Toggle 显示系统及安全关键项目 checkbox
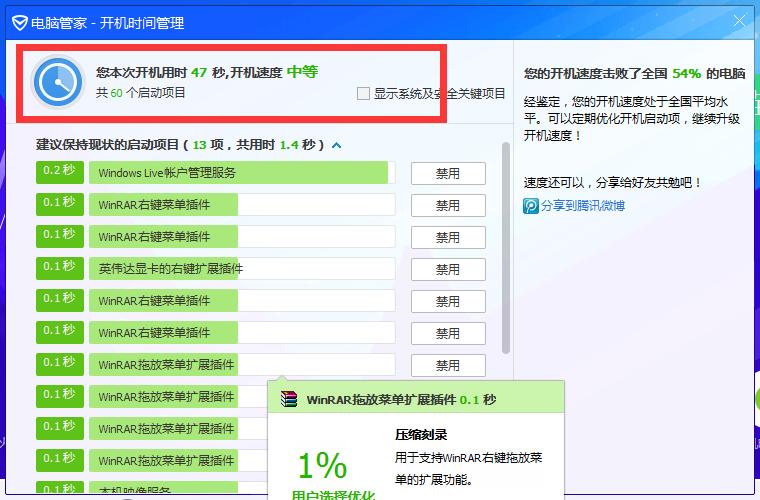 [363, 94]
